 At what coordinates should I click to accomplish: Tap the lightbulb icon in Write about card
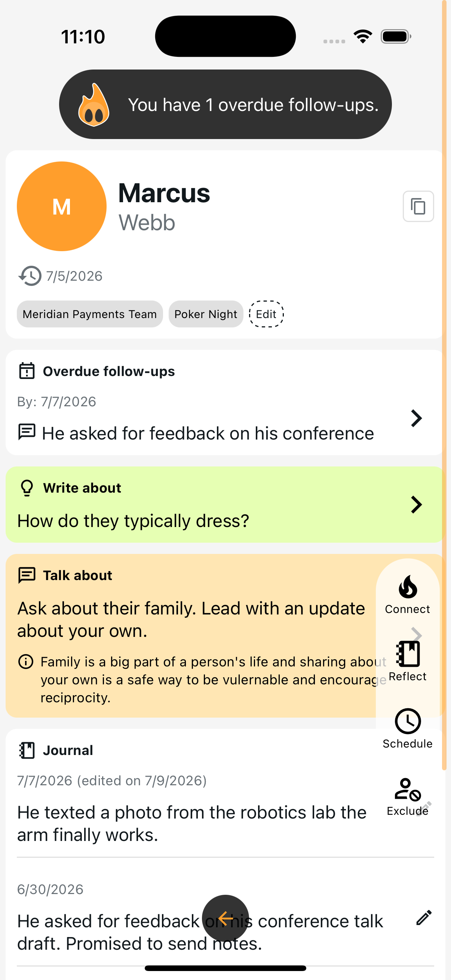[27, 488]
